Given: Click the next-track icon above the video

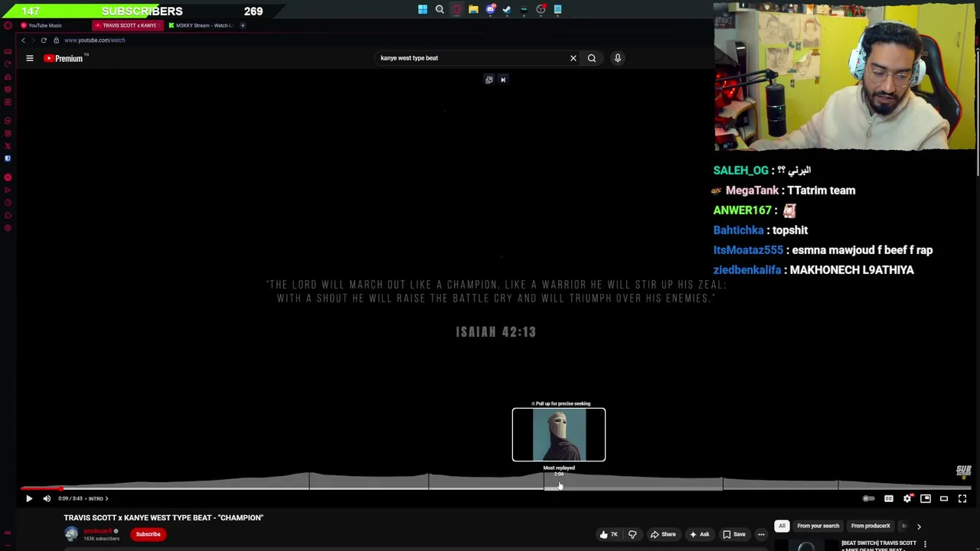Looking at the screenshot, I should 503,80.
